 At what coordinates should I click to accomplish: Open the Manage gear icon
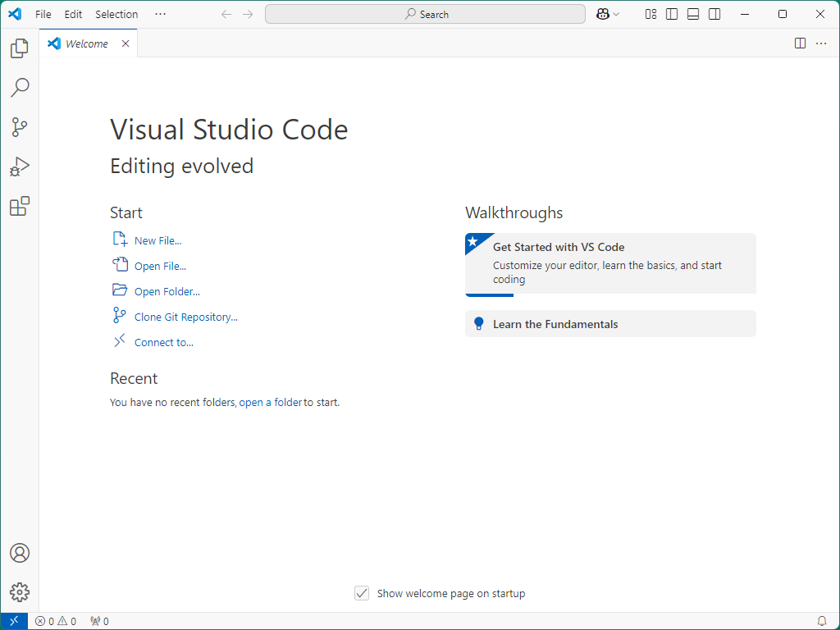(x=20, y=592)
